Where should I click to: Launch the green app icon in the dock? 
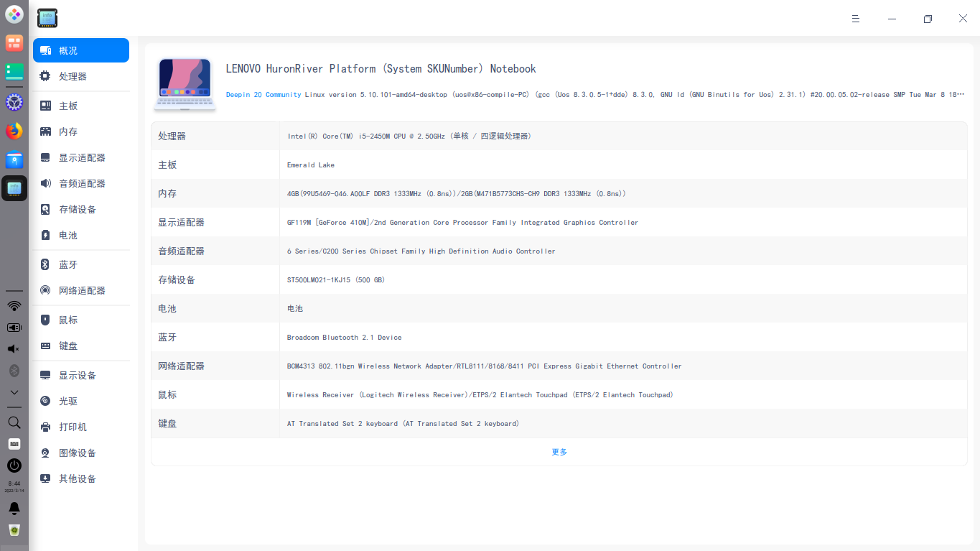click(14, 72)
